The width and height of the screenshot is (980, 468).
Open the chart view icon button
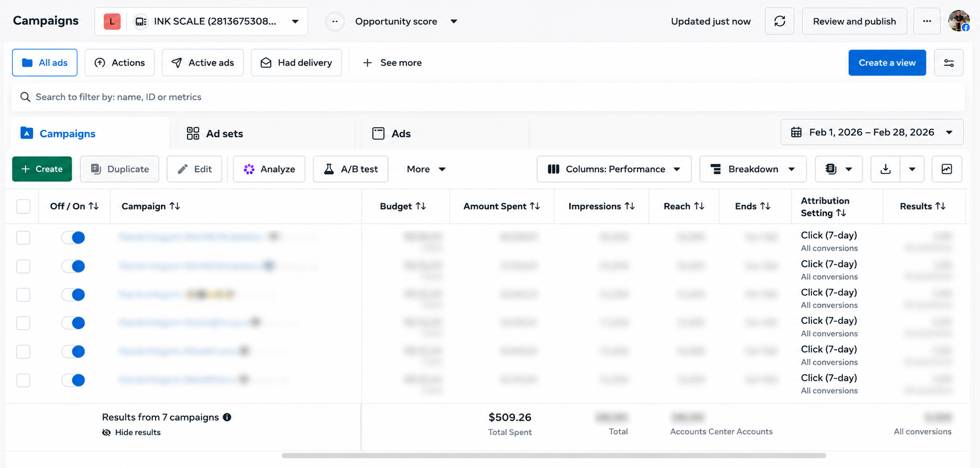click(947, 169)
